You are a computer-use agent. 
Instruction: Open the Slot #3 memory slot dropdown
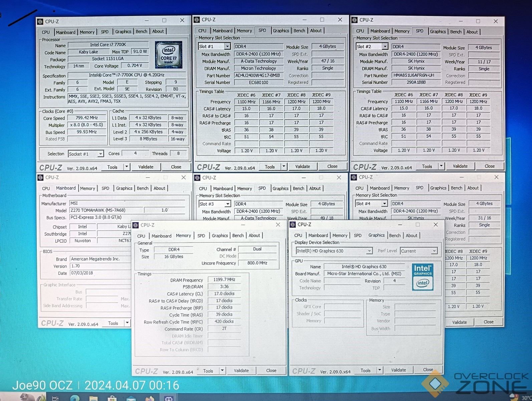228,204
